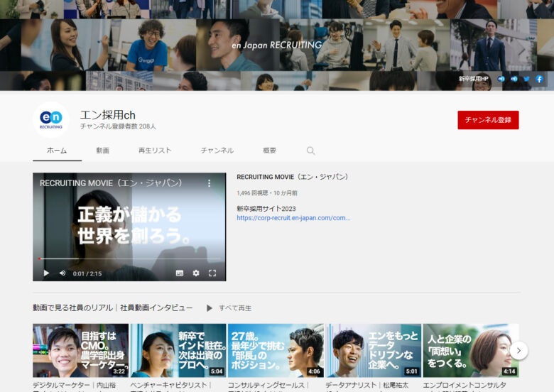
Task: Click the RECRUITING MOVIE title beside player
Action: pyautogui.click(x=293, y=177)
